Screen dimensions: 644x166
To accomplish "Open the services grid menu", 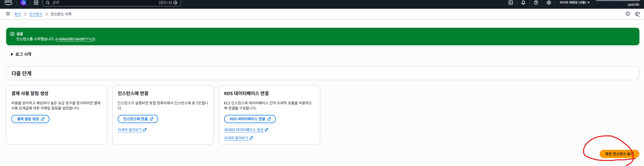I will pyautogui.click(x=36, y=3).
